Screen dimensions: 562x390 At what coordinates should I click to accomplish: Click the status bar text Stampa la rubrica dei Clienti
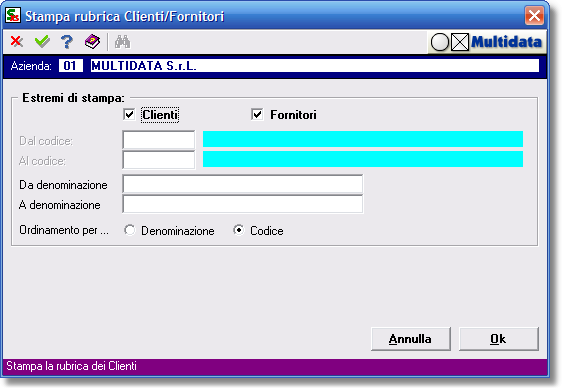(71, 366)
